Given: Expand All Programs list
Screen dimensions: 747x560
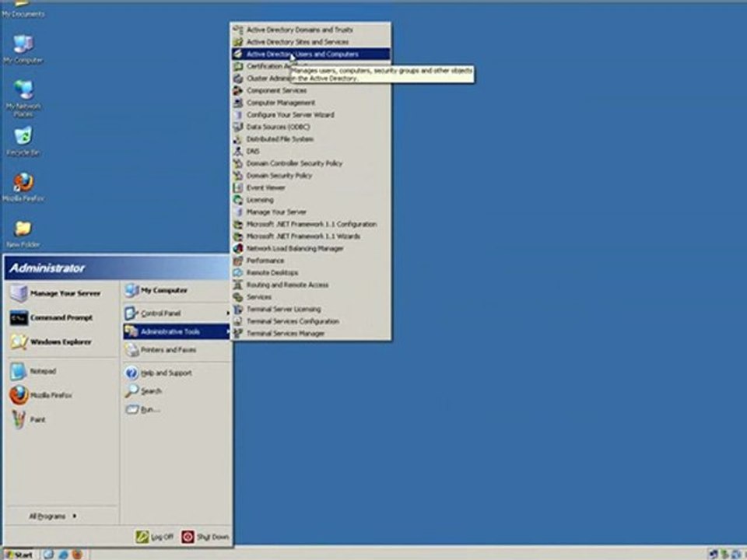Looking at the screenshot, I should [53, 516].
